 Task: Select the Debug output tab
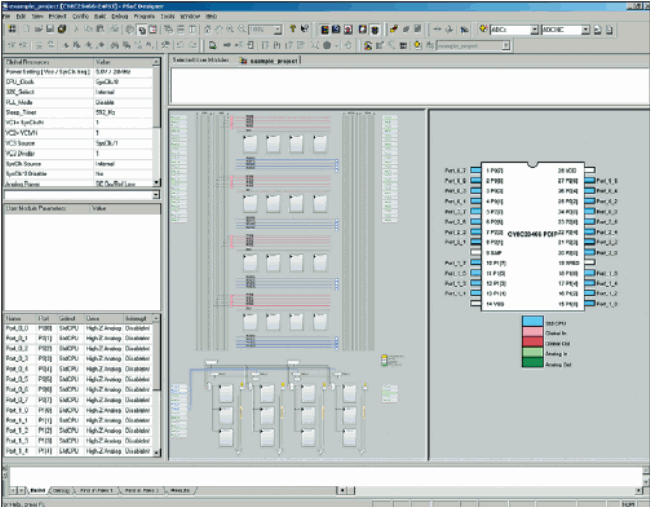(x=61, y=490)
